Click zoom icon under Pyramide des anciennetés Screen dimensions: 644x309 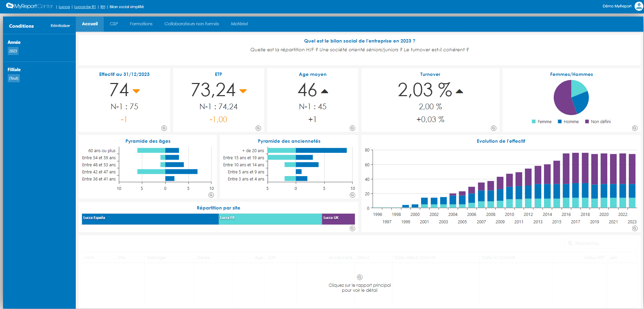point(352,195)
